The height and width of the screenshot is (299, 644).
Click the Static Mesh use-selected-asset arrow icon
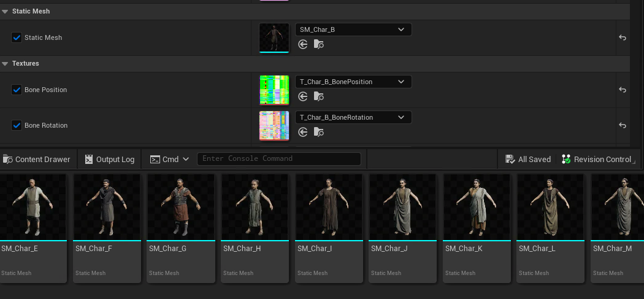[302, 44]
